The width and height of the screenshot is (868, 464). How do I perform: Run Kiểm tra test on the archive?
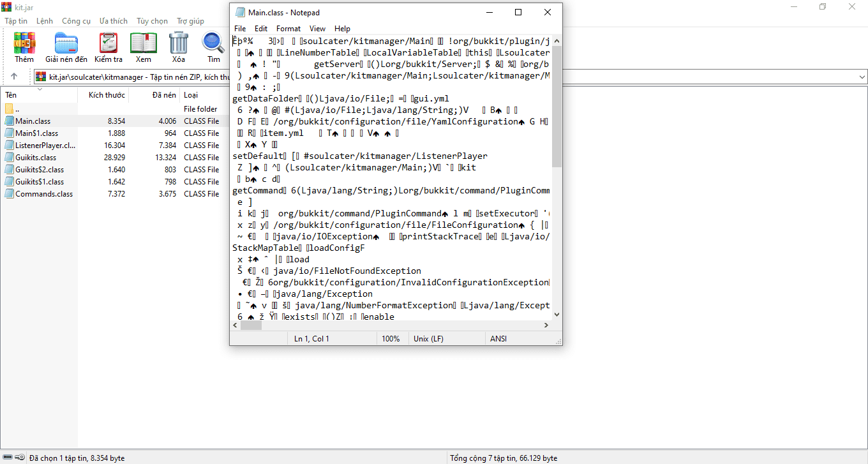pos(108,43)
